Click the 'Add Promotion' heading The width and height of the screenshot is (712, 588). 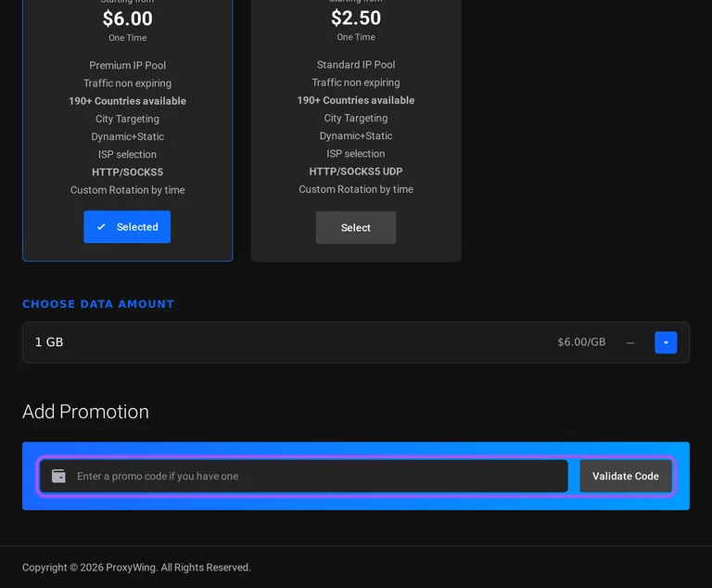point(86,412)
